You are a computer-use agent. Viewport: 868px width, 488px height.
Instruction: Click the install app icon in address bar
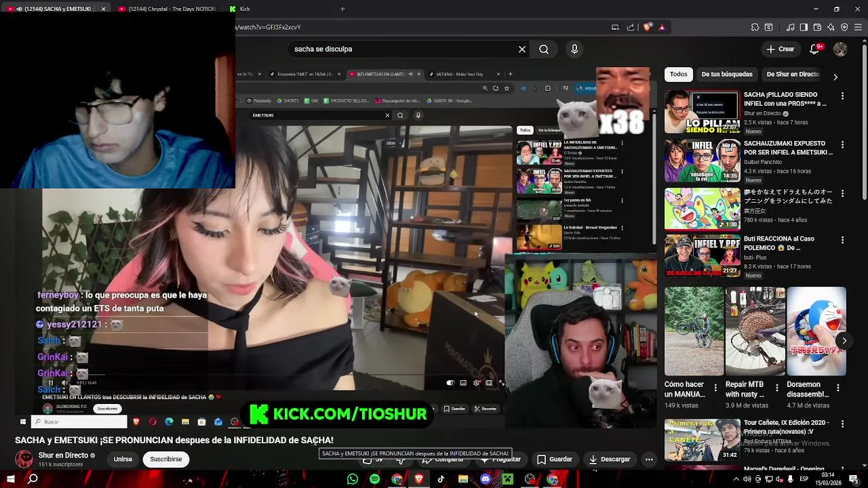pos(615,27)
